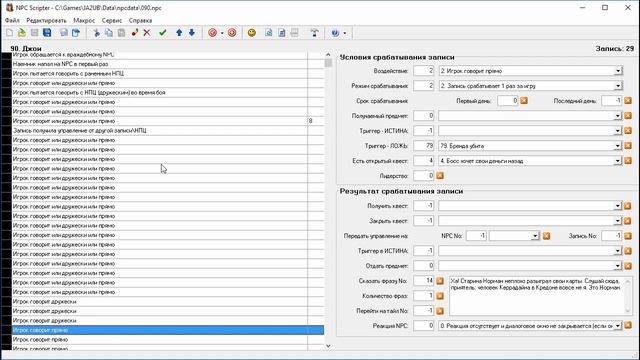Viewport: 640px width, 360px height.
Task: Click the first document page icon
Action: pyautogui.click(x=269, y=33)
